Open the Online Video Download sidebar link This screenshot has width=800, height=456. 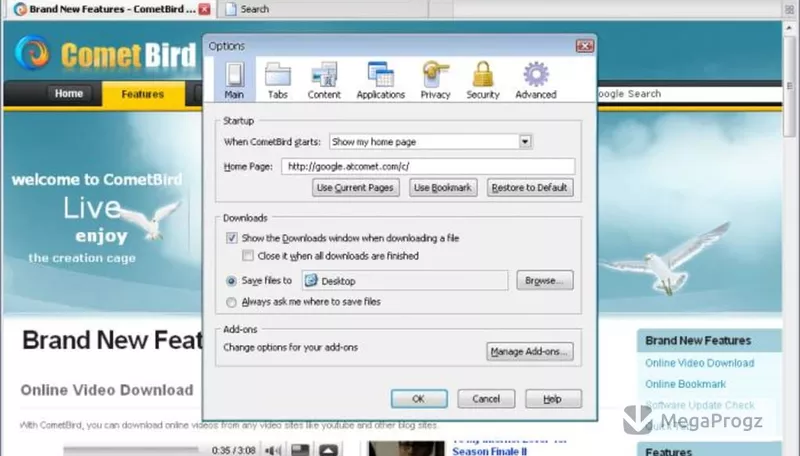tap(699, 363)
